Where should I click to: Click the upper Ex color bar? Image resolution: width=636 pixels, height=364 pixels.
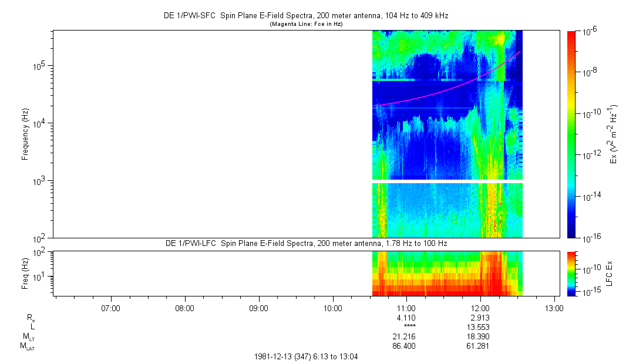[572, 134]
